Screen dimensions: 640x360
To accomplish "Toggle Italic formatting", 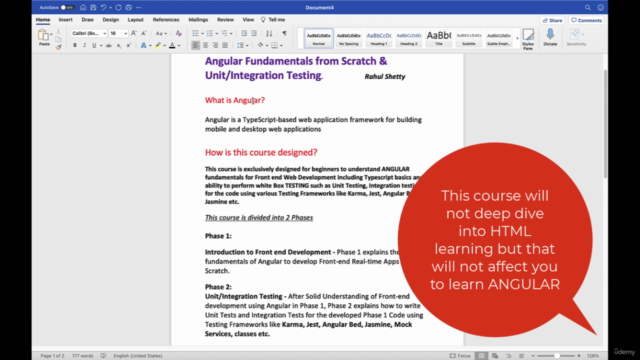I will [x=84, y=45].
